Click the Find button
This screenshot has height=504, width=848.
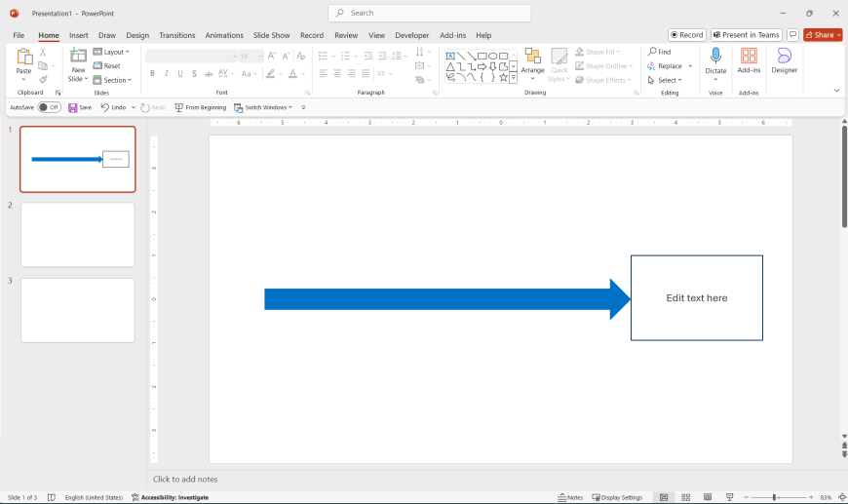(x=659, y=52)
